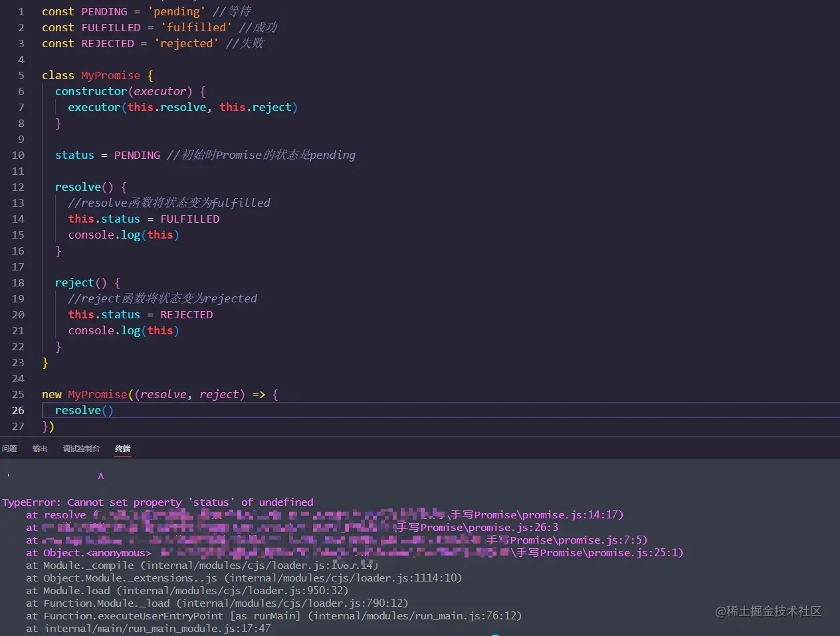Image resolution: width=840 pixels, height=636 pixels.
Task: Click REJECTED constant name on line 3
Action: click(108, 43)
